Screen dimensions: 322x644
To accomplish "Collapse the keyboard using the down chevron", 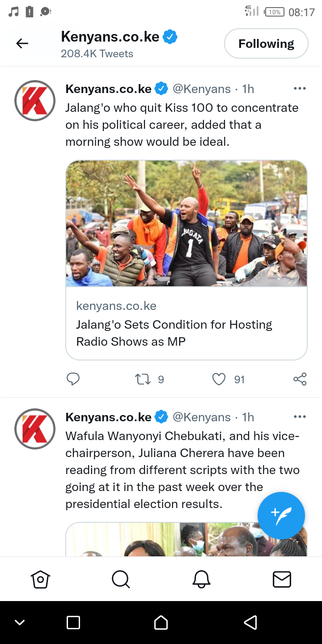I will pyautogui.click(x=20, y=622).
